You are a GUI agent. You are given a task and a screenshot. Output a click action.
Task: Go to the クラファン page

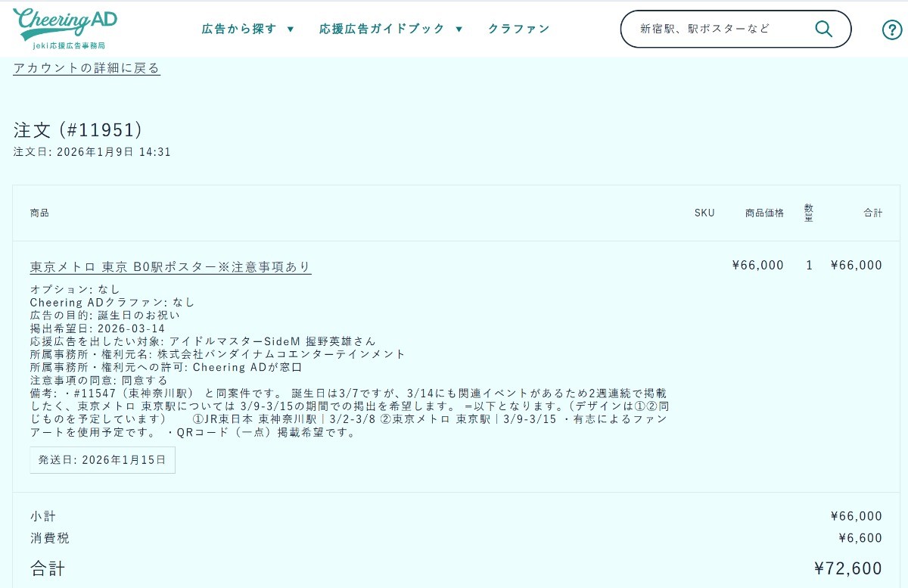(518, 29)
